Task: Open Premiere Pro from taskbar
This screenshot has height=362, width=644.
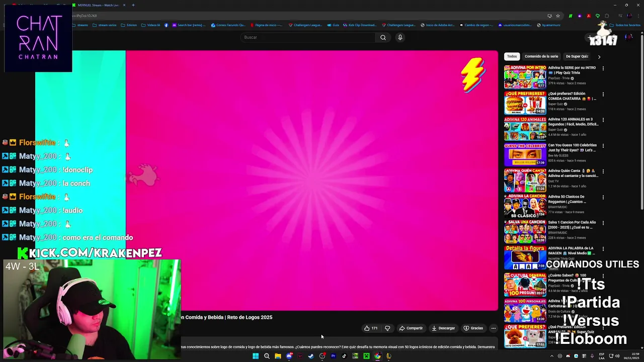Action: click(333, 356)
